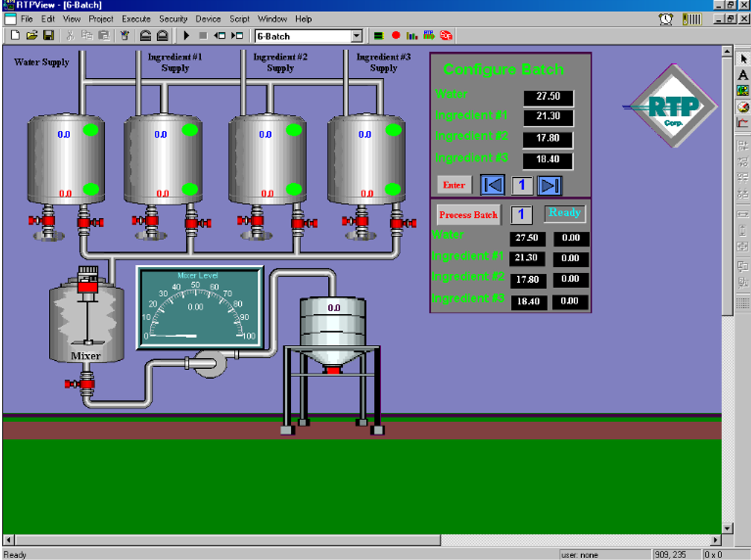This screenshot has height=560, width=751.
Task: Click the next batch arrow button
Action: click(x=549, y=185)
